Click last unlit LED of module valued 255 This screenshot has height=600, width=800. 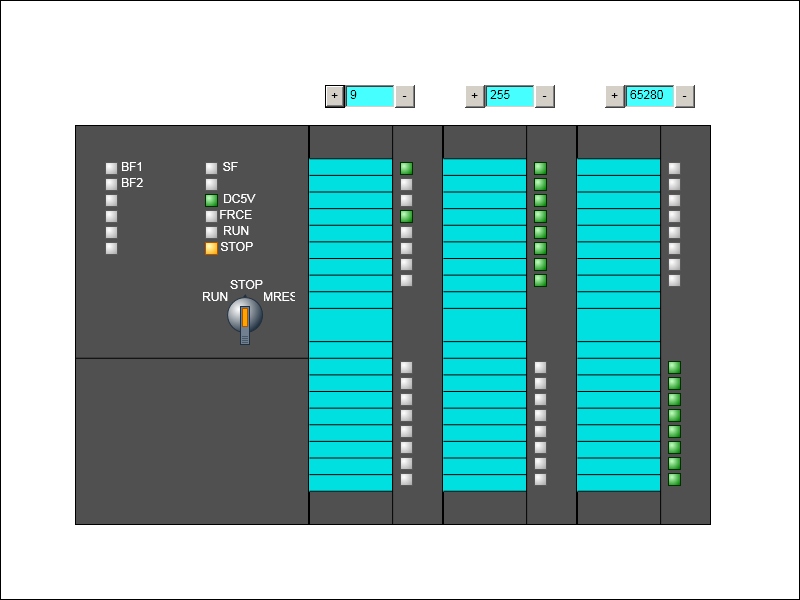pyautogui.click(x=540, y=480)
